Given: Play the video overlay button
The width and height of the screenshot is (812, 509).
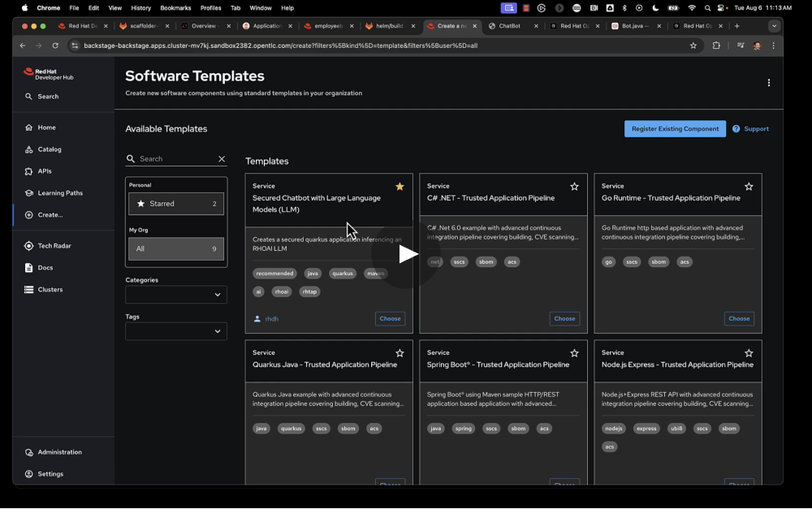Looking at the screenshot, I should click(407, 254).
